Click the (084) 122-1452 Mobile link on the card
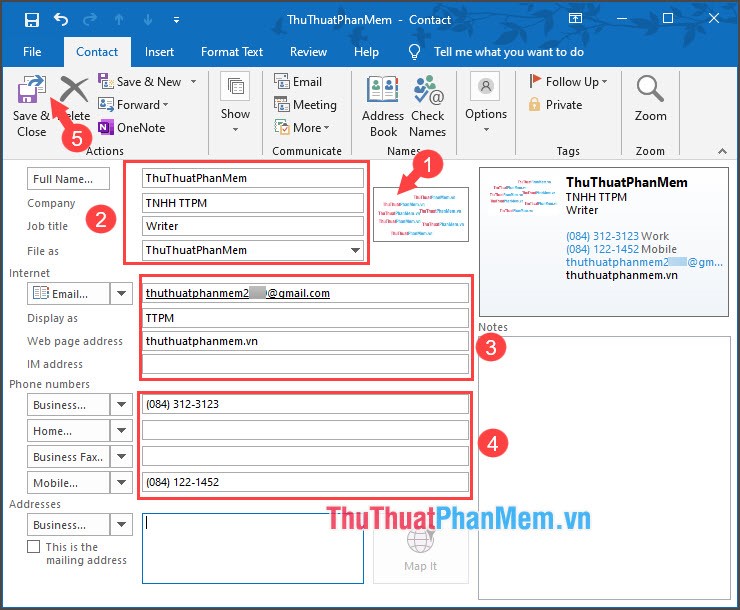 coord(621,249)
